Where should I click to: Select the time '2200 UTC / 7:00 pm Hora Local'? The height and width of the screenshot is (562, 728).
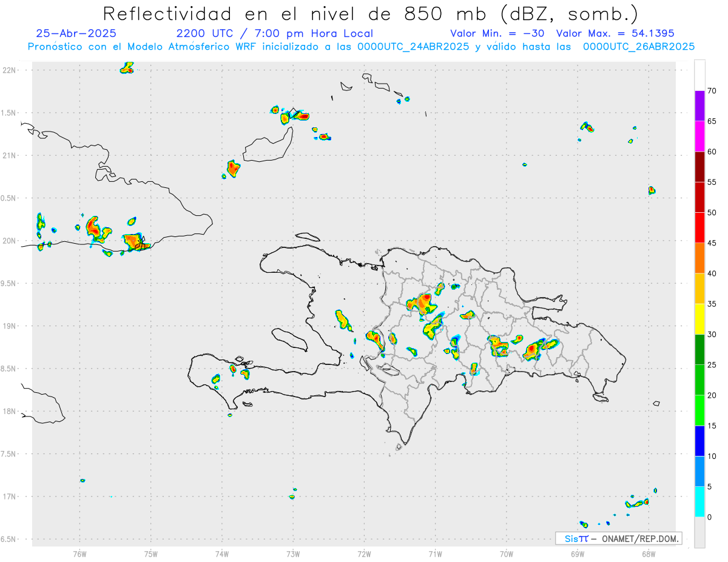(x=274, y=33)
